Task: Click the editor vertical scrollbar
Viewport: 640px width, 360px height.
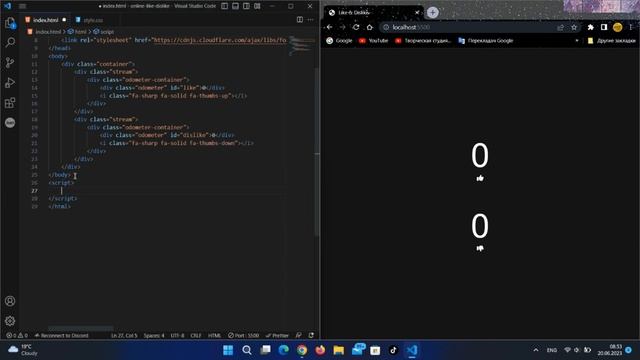Action: [317, 151]
